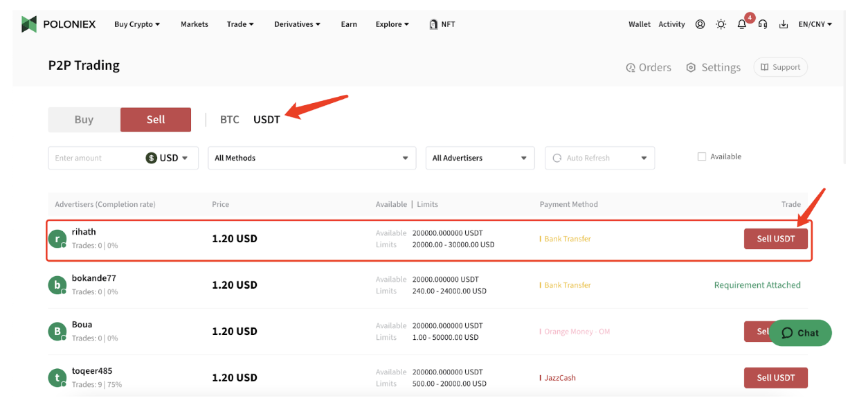Click the download app icon
Screen dimensions: 868x407
tap(784, 24)
